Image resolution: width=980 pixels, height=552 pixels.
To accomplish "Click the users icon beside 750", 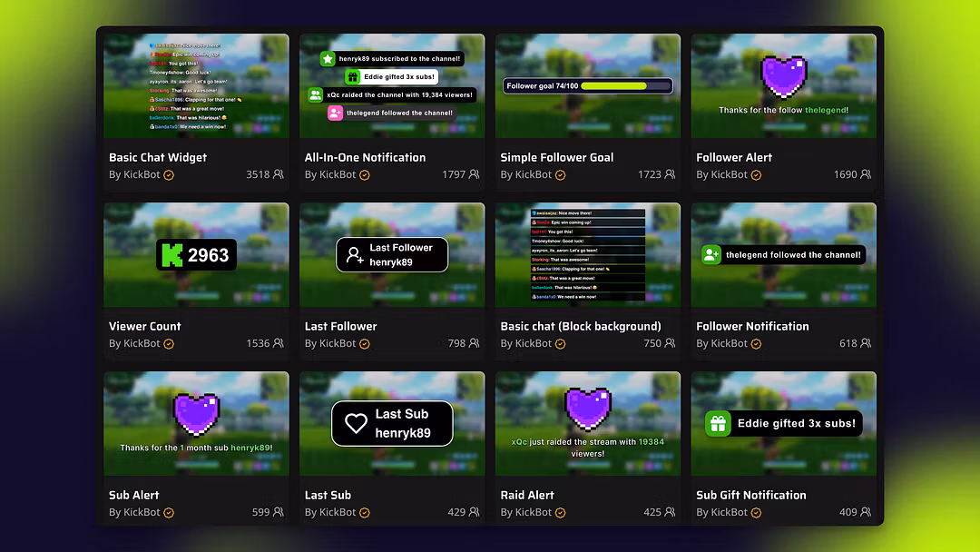I will click(x=670, y=343).
